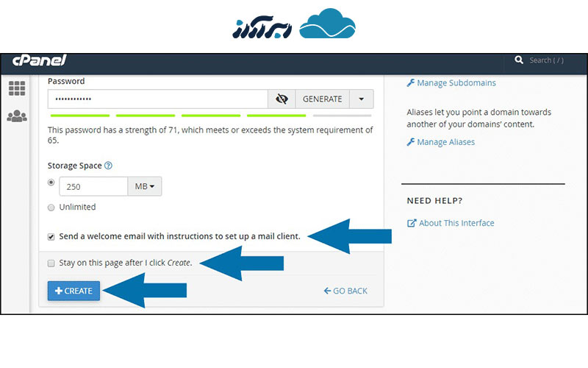Select the 250 MB storage radio button
Viewport: 588px width, 368px height.
51,182
